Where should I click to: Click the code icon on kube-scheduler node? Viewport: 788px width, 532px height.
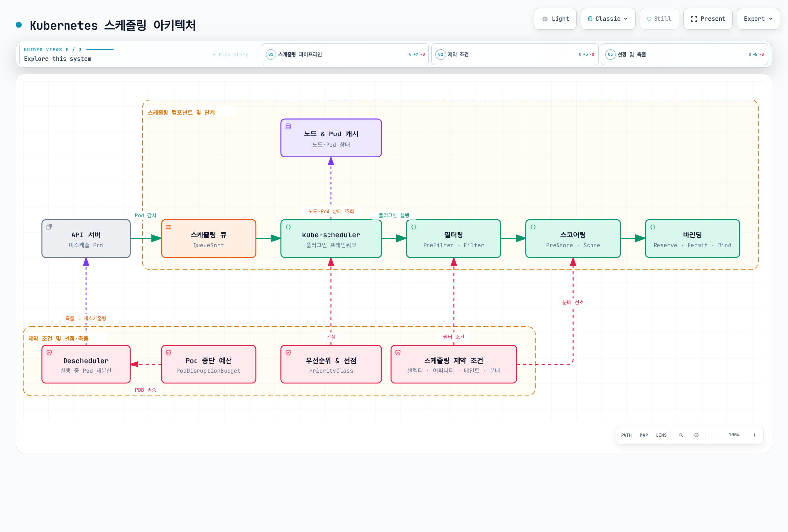click(288, 227)
